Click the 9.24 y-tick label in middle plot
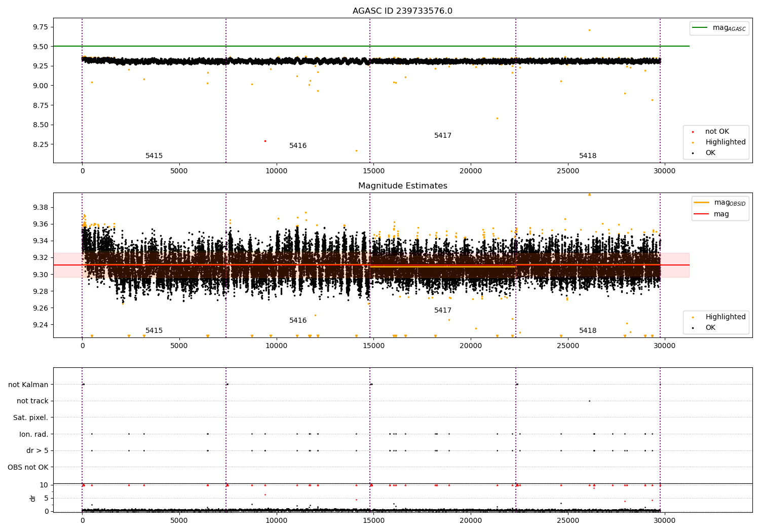760x532 pixels. pyautogui.click(x=40, y=325)
